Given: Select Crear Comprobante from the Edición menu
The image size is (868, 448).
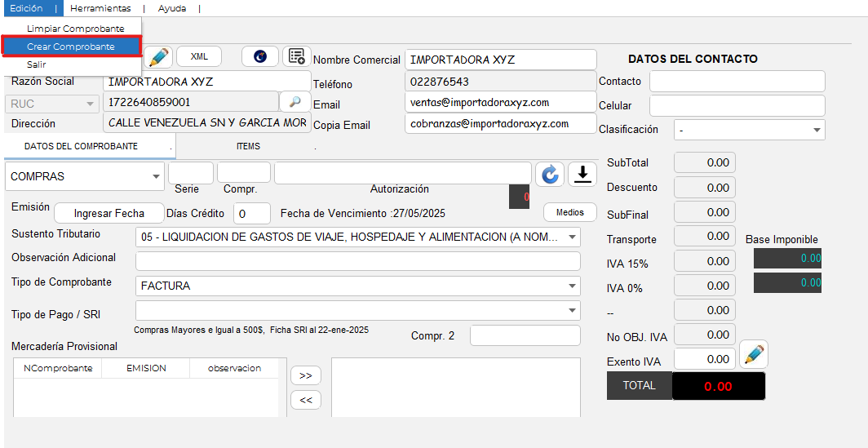Looking at the screenshot, I should [x=71, y=47].
